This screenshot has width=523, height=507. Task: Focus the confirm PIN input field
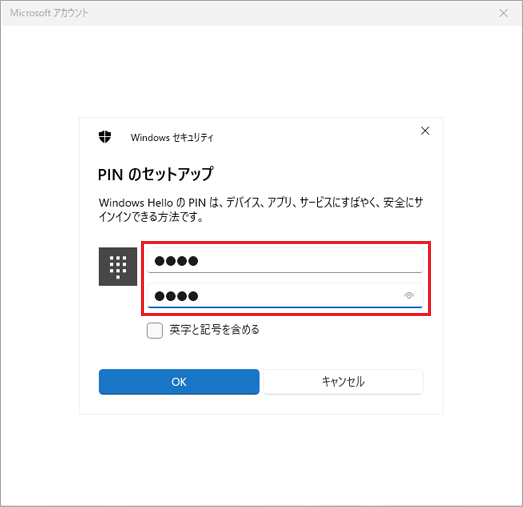tap(285, 296)
